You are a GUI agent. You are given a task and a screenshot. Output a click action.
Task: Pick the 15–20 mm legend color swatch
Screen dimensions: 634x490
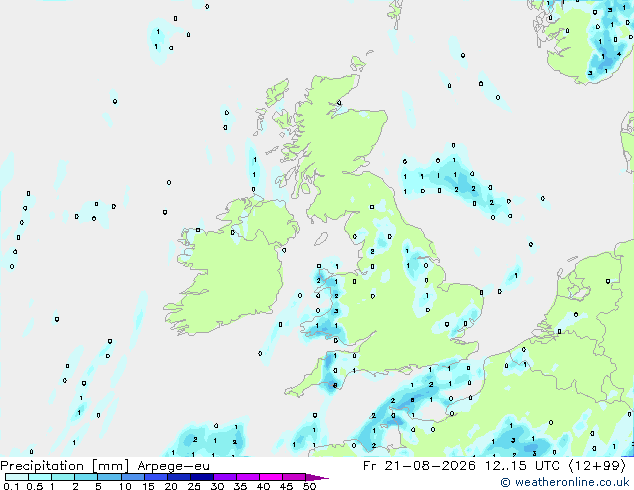click(x=156, y=477)
